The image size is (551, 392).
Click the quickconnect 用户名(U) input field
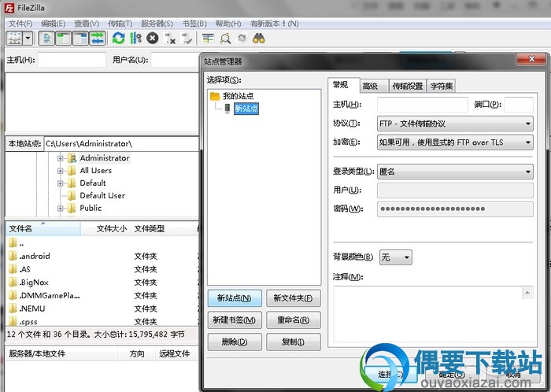(x=176, y=60)
